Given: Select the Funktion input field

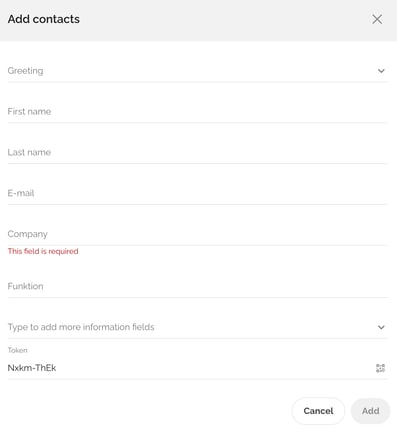Looking at the screenshot, I should [x=198, y=286].
